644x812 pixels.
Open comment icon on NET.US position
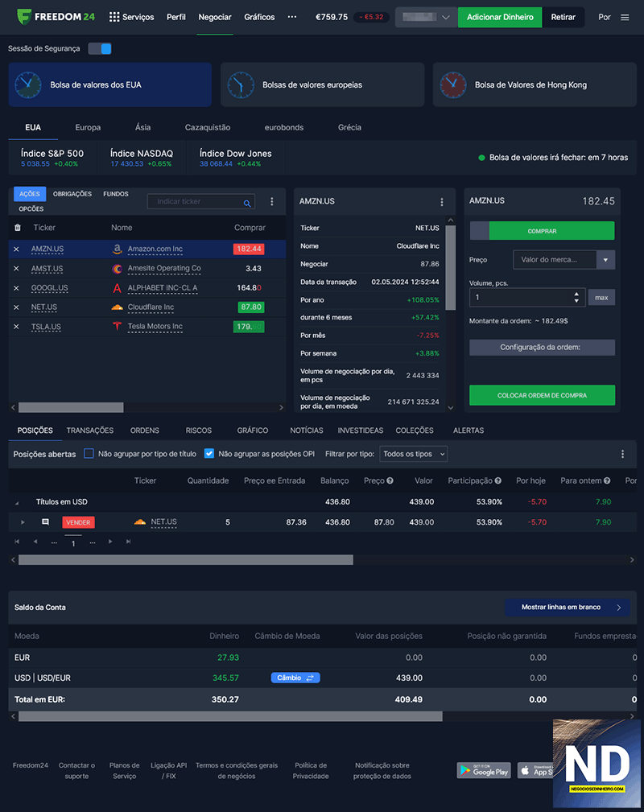45,522
